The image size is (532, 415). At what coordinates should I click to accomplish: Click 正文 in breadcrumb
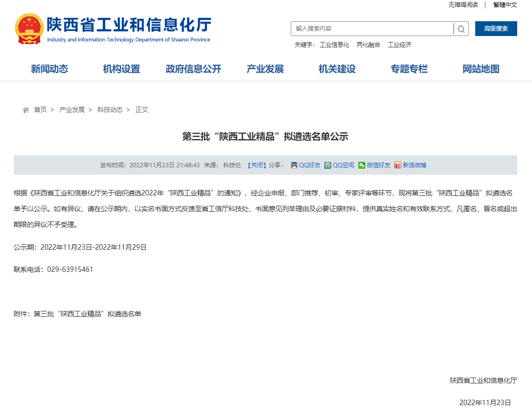click(x=142, y=110)
